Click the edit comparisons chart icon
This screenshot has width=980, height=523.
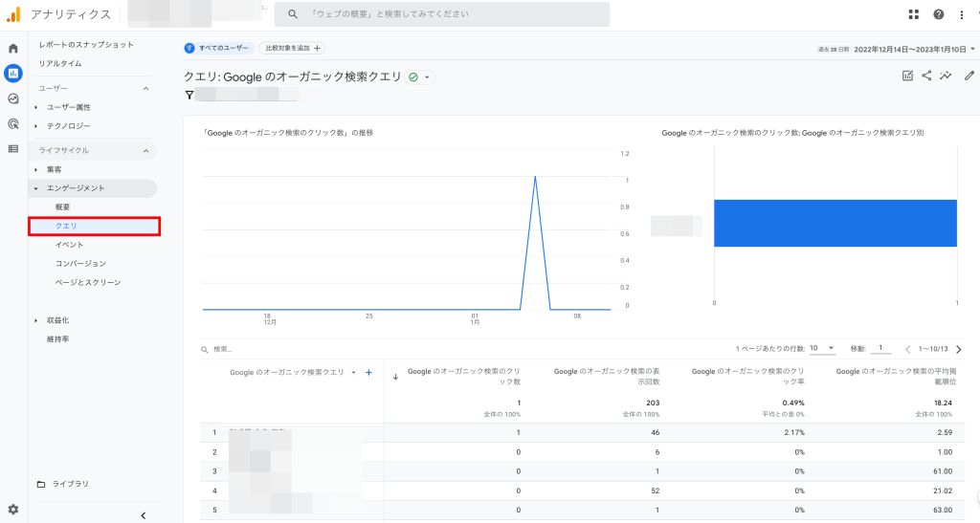pos(907,76)
